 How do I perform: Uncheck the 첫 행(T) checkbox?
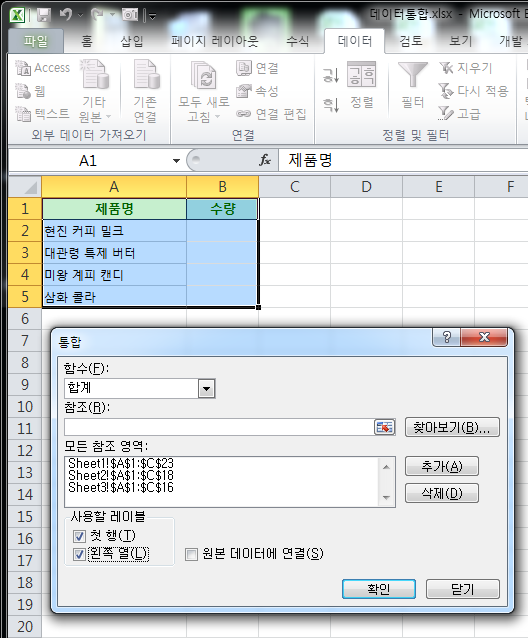pyautogui.click(x=79, y=536)
